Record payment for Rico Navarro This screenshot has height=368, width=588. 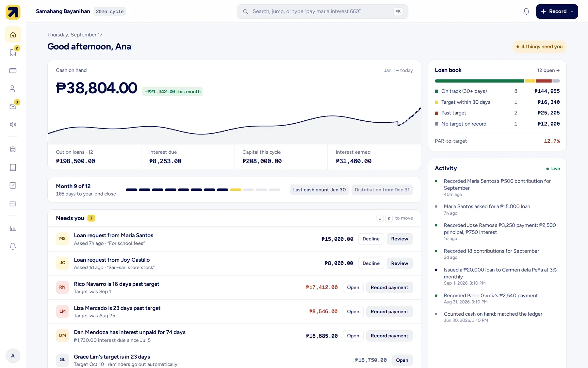click(x=389, y=288)
